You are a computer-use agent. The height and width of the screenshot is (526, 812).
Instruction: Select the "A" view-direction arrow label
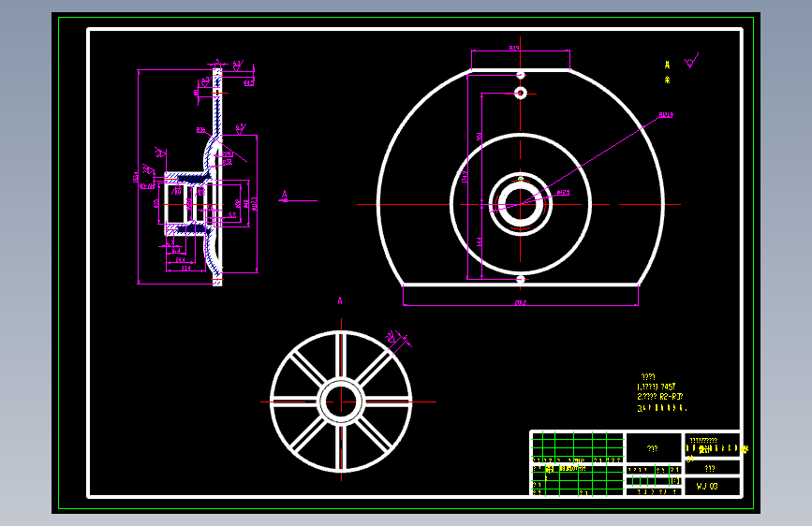click(285, 195)
